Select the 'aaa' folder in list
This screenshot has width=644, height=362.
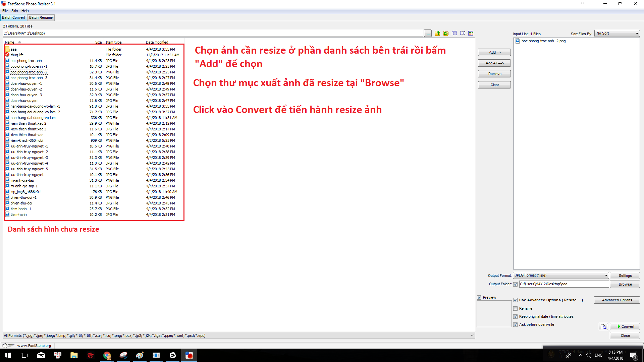click(x=13, y=49)
